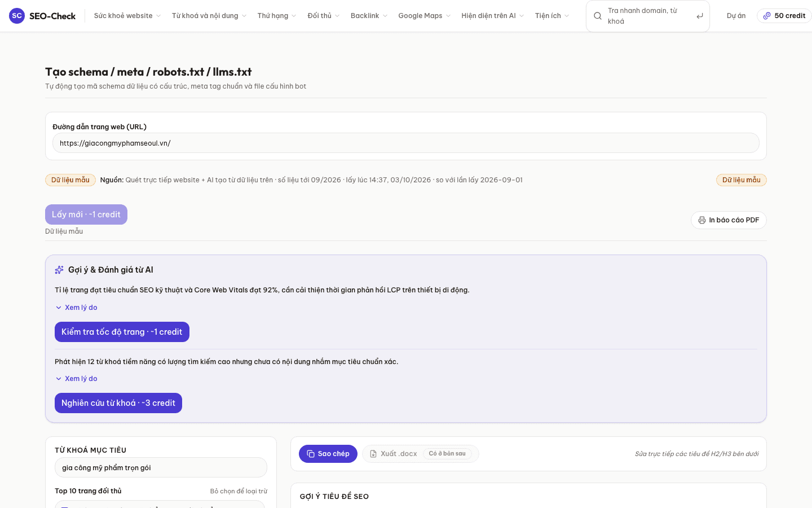Expand Hiện diện trên AI menu
The width and height of the screenshot is (812, 508).
[493, 16]
